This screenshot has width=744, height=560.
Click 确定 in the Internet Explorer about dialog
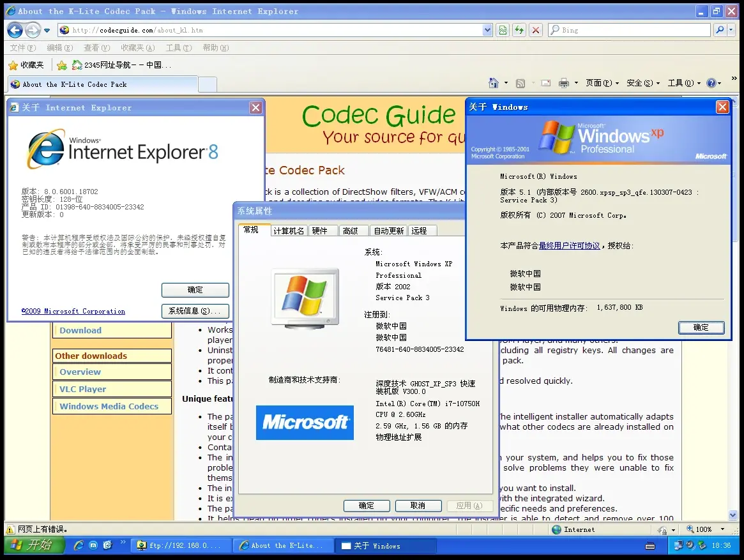(195, 290)
